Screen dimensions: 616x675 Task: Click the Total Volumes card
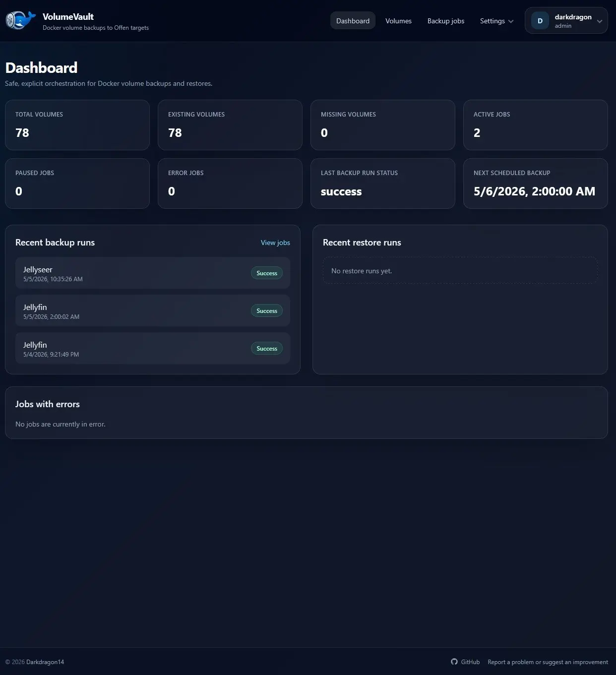pos(77,125)
